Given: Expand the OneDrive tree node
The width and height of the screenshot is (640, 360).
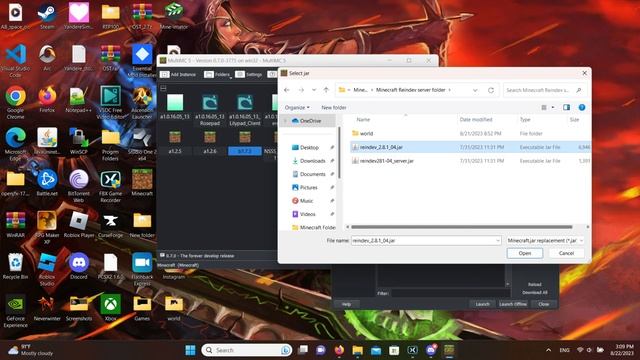Looking at the screenshot, I should [x=285, y=121].
